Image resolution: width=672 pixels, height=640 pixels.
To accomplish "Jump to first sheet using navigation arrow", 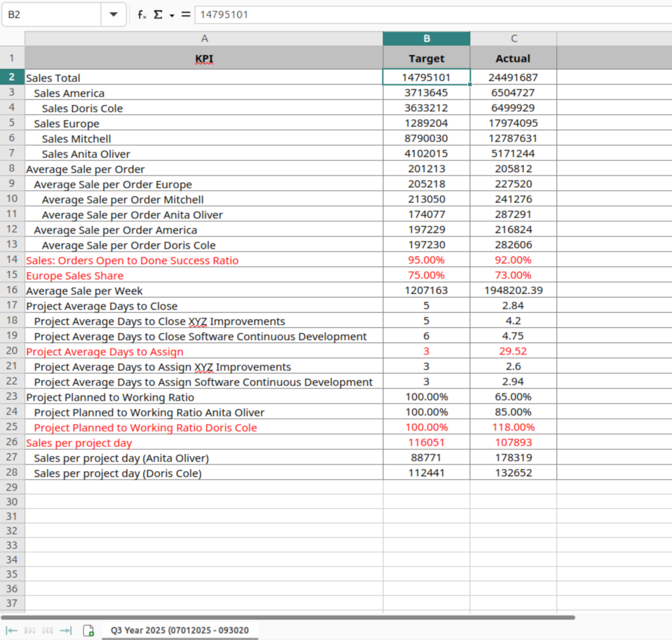I will point(11,630).
